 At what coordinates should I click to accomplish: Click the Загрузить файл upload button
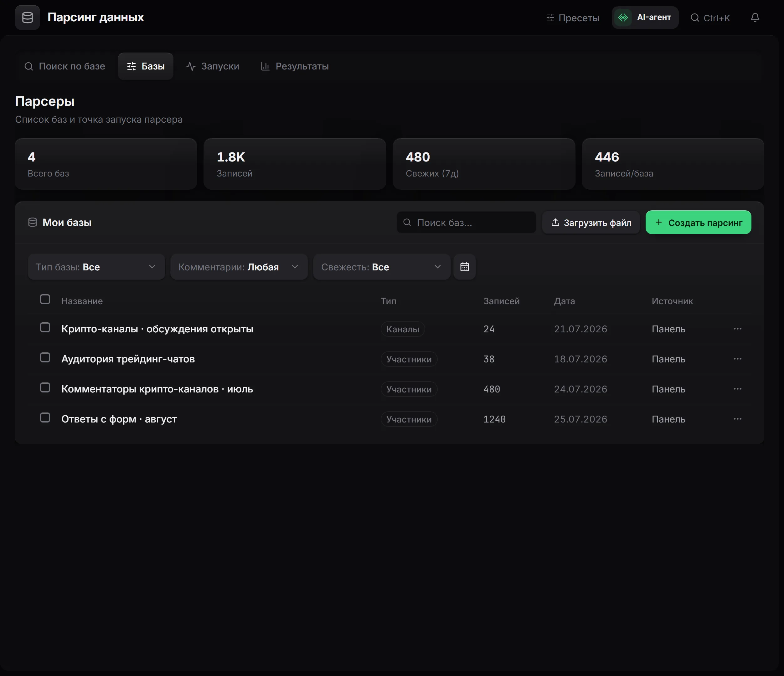point(591,223)
